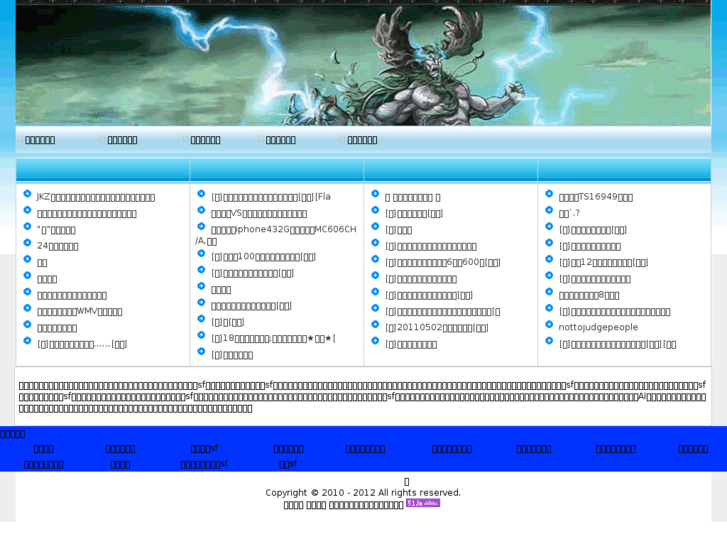Open the article link containing the number 12
The image size is (727, 545).
(x=603, y=263)
